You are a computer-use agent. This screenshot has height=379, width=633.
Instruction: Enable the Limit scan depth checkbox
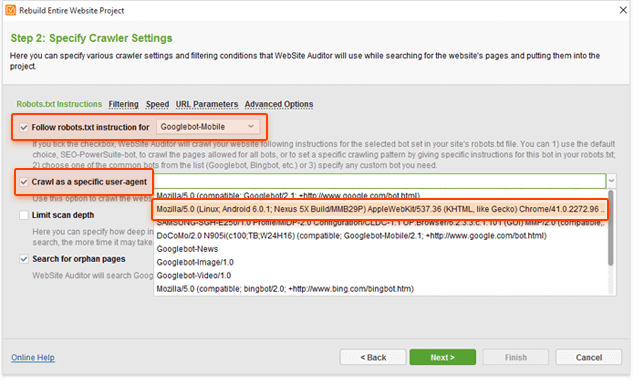pos(24,215)
